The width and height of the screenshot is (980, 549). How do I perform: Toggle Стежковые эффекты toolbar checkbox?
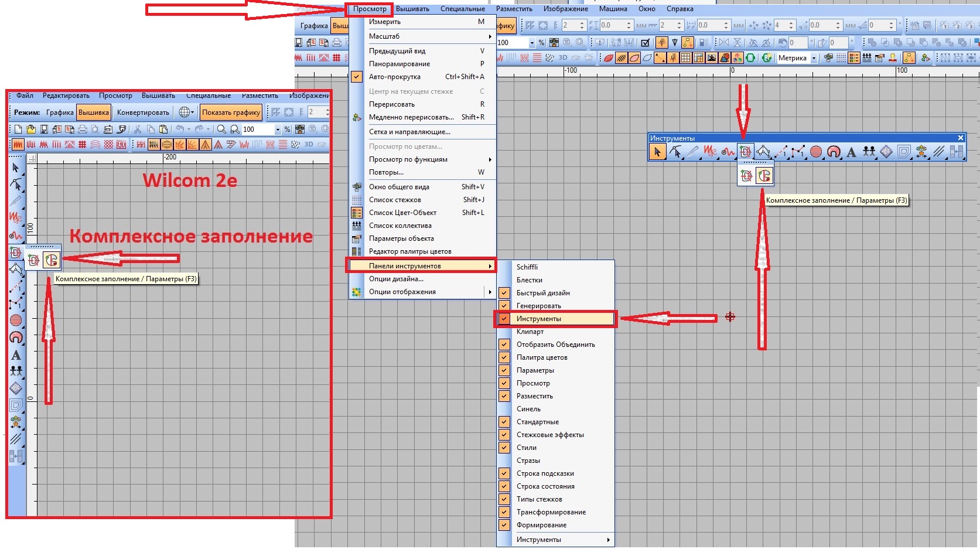click(x=504, y=435)
